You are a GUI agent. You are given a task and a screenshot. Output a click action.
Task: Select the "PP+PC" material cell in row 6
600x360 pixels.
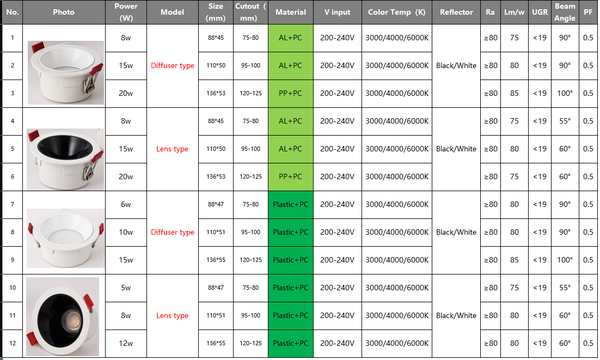pos(291,177)
